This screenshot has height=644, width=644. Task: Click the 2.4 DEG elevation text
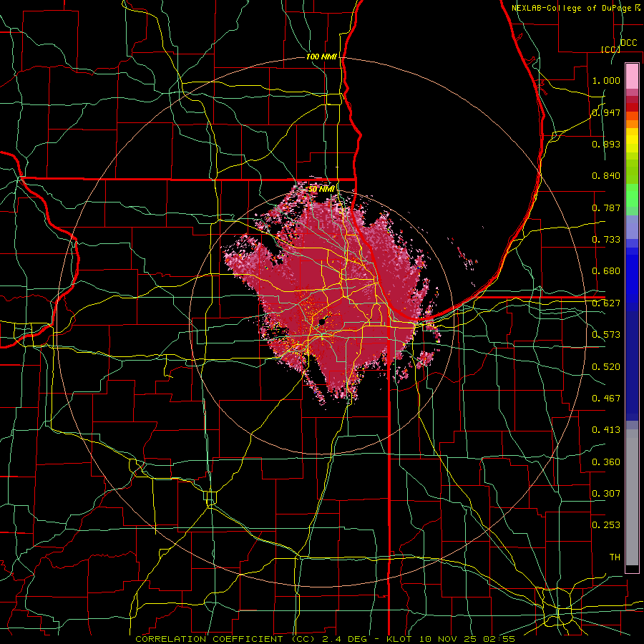[345, 639]
